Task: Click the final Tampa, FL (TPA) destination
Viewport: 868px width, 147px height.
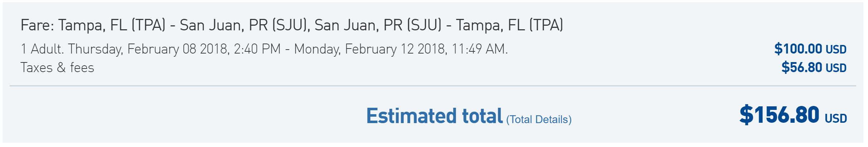Action: [509, 25]
